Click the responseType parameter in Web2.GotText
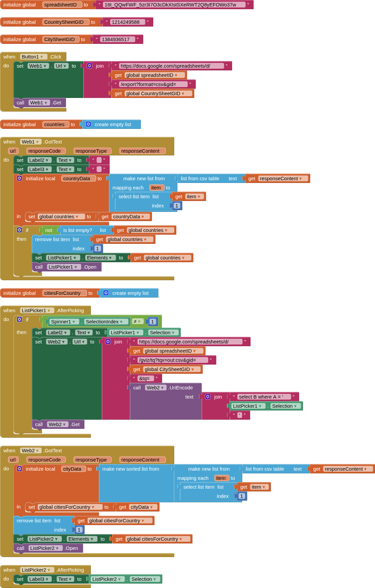375x588 pixels. coord(91,460)
